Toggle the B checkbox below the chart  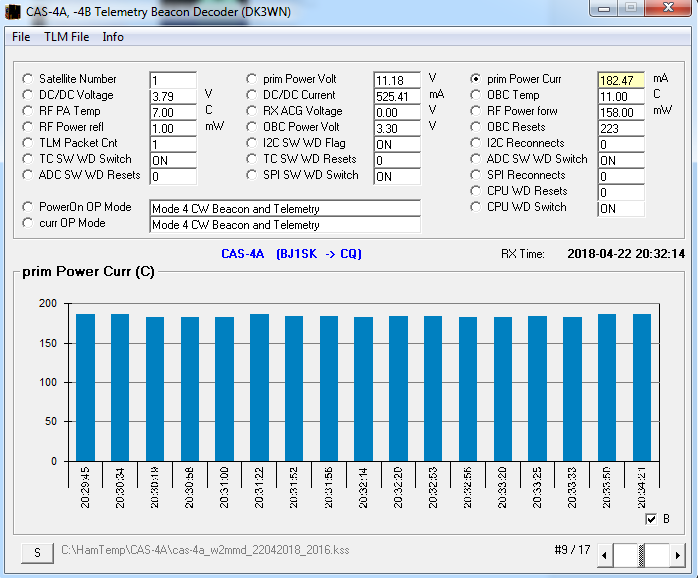click(x=652, y=519)
